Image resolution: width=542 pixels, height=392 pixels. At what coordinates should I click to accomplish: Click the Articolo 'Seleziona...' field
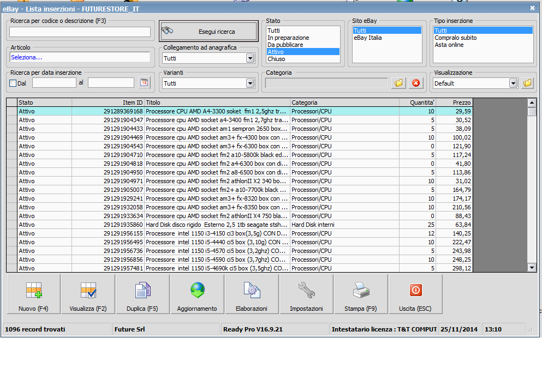[80, 57]
